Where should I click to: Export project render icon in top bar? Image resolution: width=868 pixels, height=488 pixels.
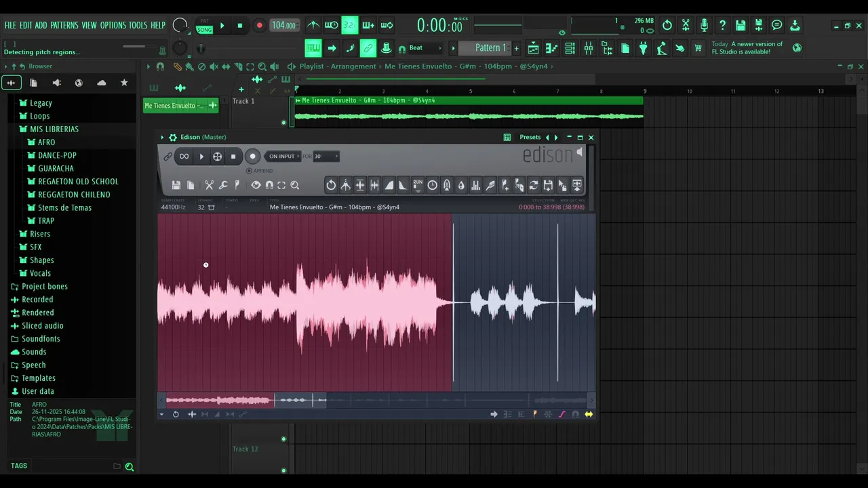(759, 25)
